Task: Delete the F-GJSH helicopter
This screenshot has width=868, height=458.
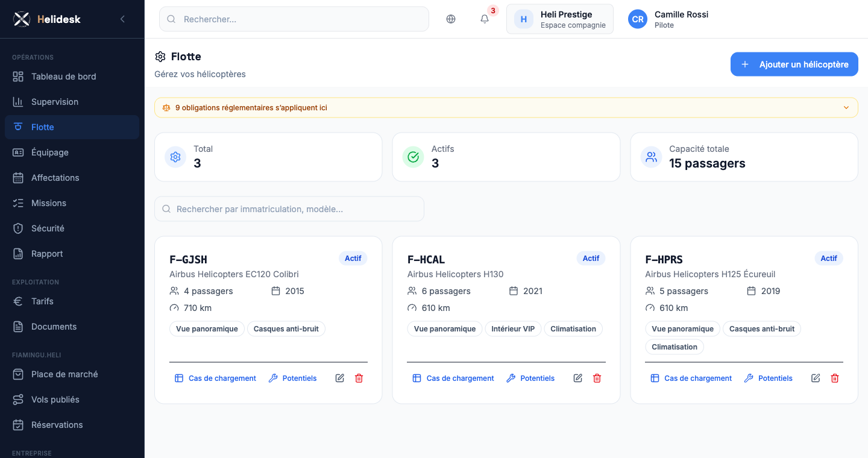Action: pos(359,378)
